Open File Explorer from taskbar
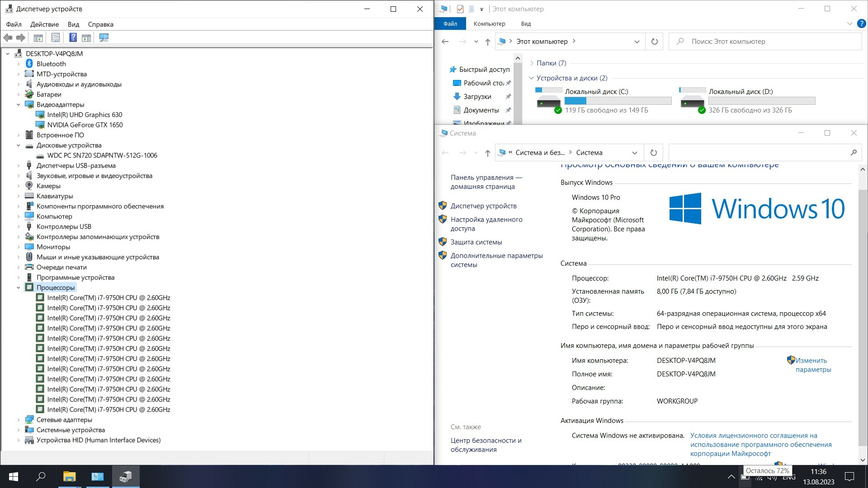 (x=69, y=477)
